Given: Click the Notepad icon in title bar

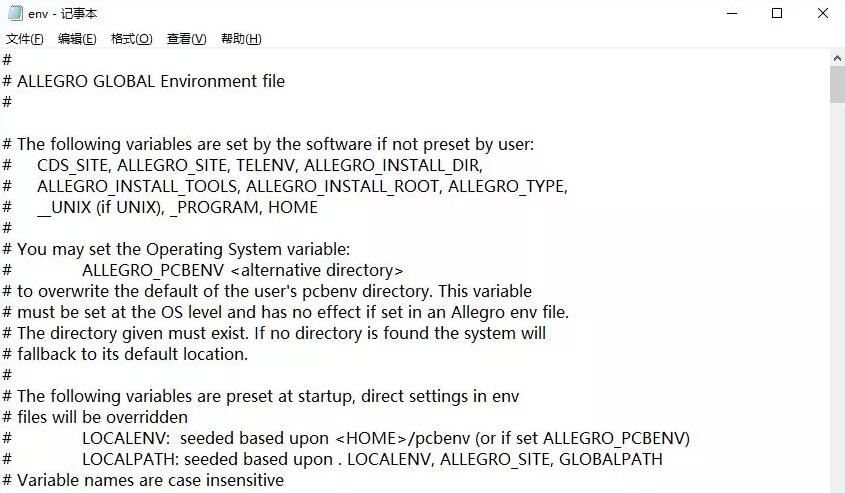Looking at the screenshot, I should 16,13.
